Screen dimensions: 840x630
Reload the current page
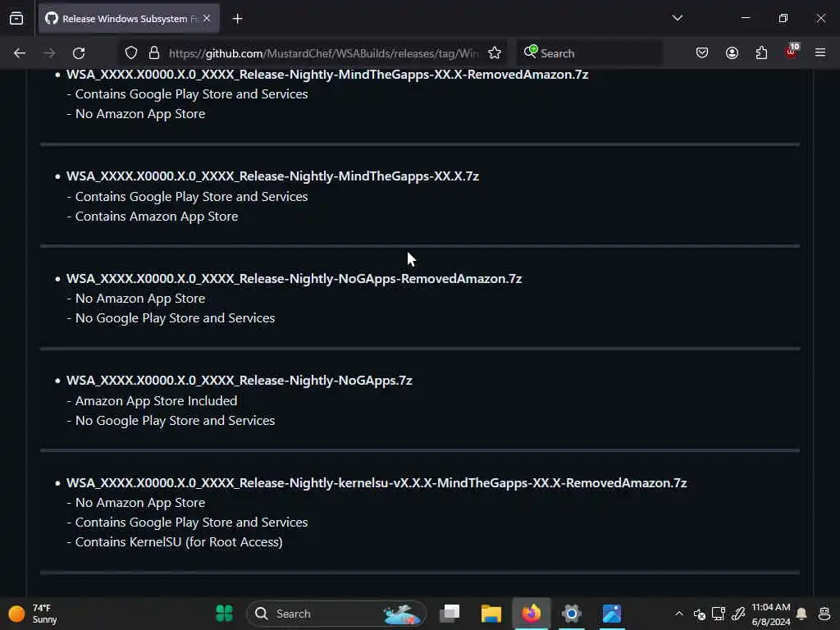coord(79,53)
